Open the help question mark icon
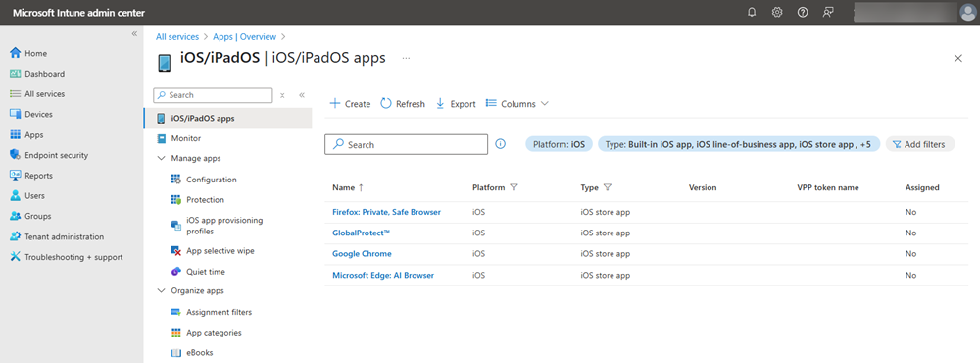980x363 pixels. [803, 12]
